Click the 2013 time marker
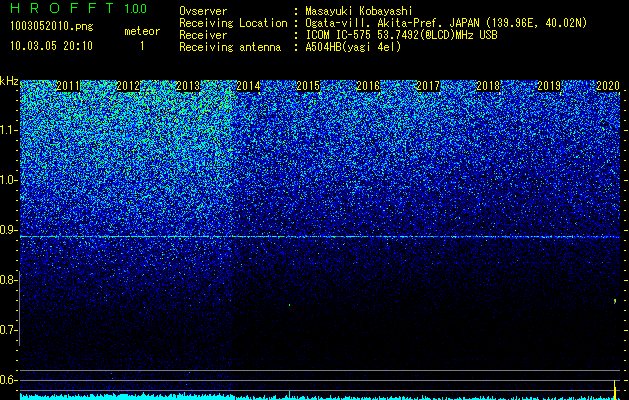The width and height of the screenshot is (629, 400). click(x=188, y=86)
